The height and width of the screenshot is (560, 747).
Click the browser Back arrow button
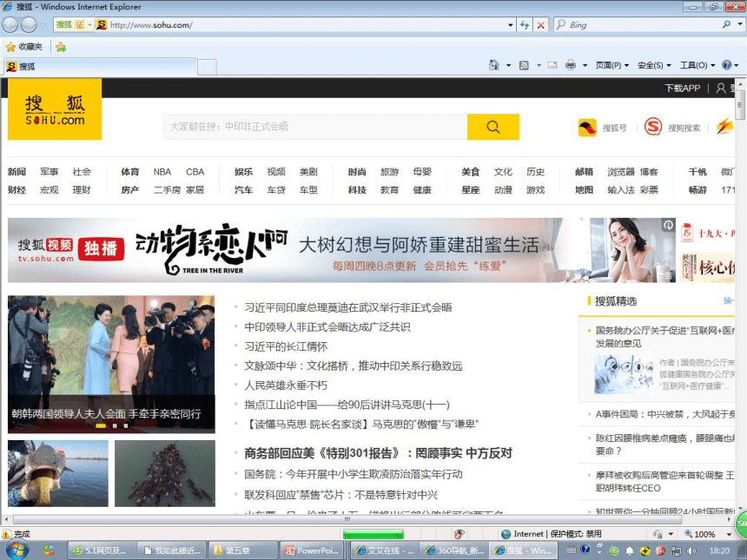pos(10,25)
